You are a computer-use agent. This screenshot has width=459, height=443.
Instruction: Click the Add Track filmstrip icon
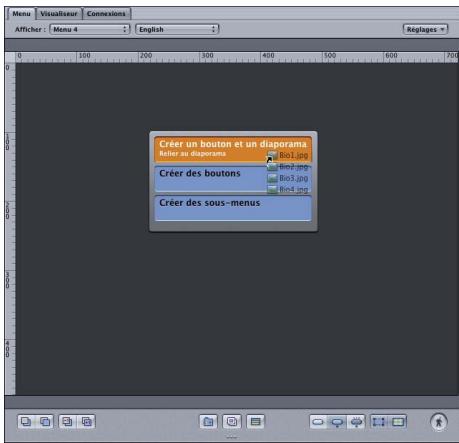tap(255, 422)
